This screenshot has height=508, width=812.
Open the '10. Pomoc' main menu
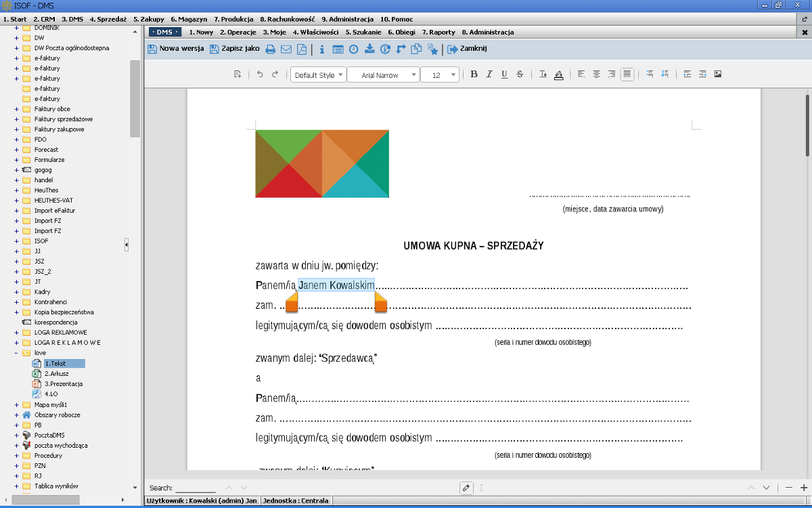397,19
